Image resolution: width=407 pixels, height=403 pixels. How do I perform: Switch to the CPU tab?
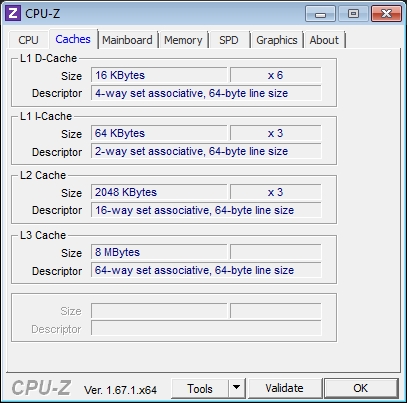(28, 40)
